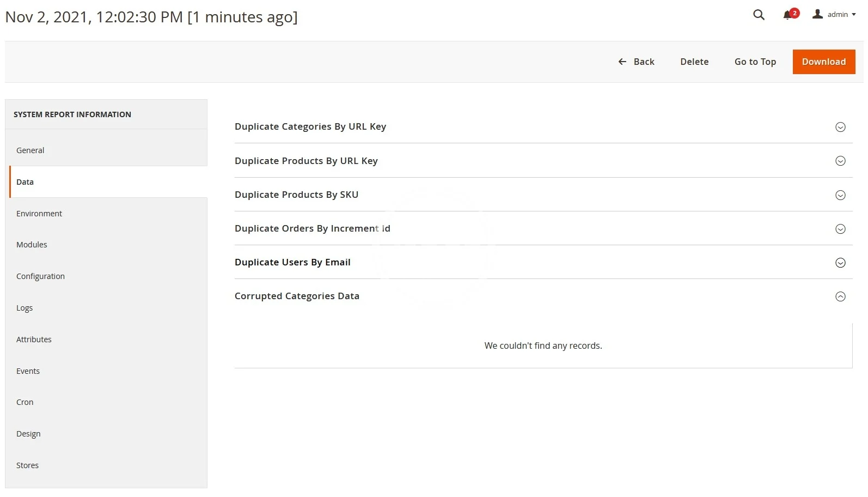Expand Duplicate Orders By Increment Id chevron
This screenshot has height=497, width=868.
pyautogui.click(x=840, y=229)
